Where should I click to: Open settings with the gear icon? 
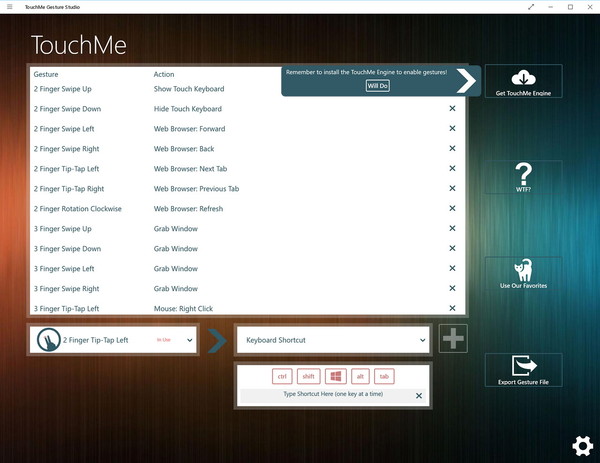[x=582, y=446]
